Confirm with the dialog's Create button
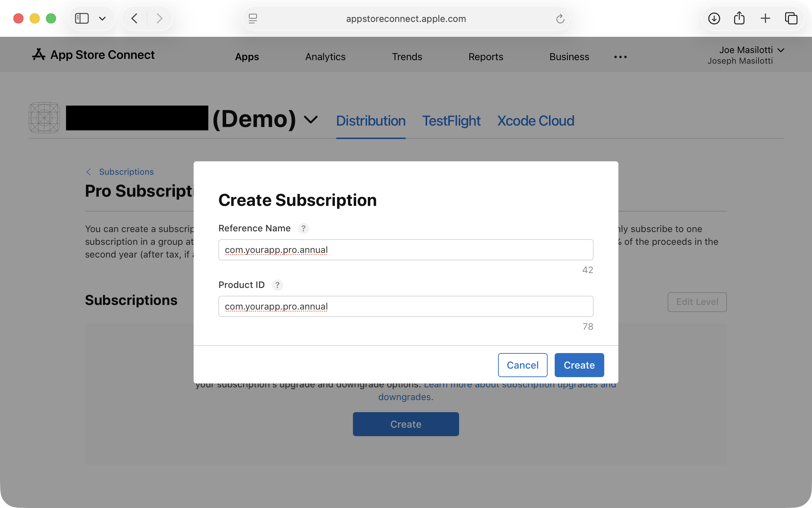Image resolution: width=812 pixels, height=508 pixels. click(579, 365)
